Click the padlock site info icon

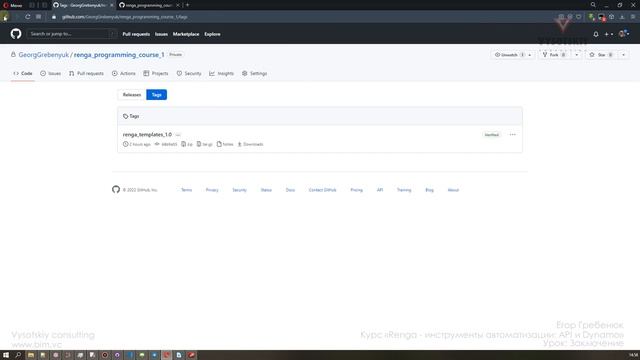click(x=53, y=17)
